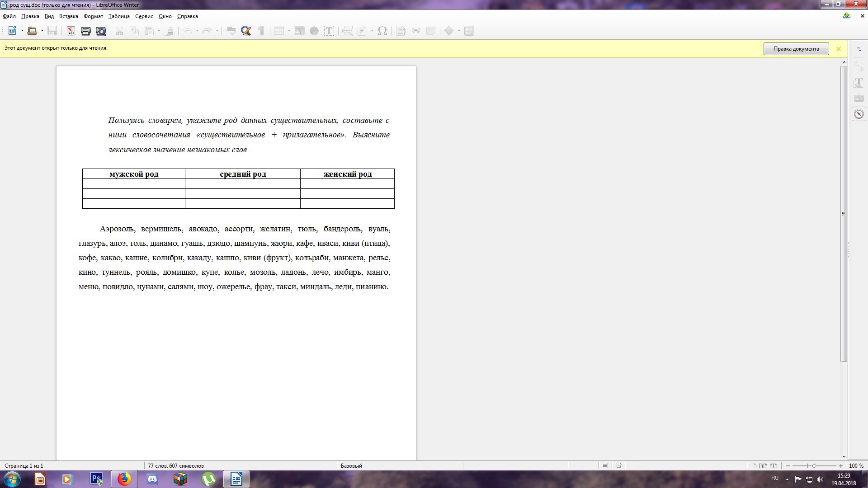Click the Print document icon
This screenshot has height=488, width=868.
[85, 31]
